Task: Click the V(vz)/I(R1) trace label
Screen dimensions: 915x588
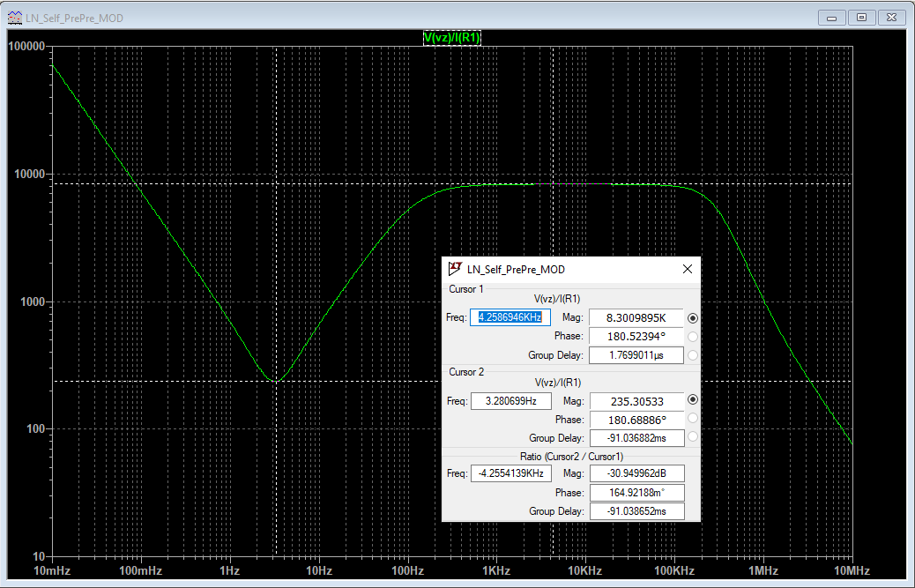Action: [452, 38]
